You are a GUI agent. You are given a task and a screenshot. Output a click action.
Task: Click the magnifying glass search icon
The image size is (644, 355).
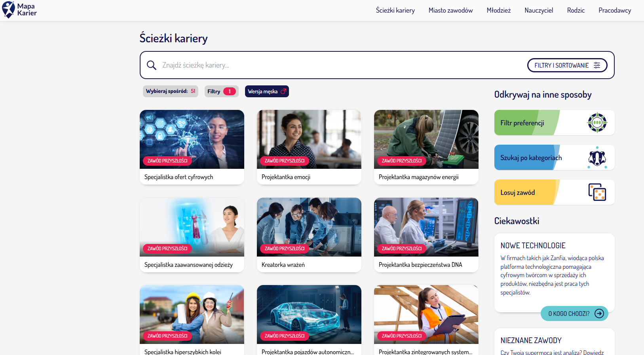click(x=151, y=65)
